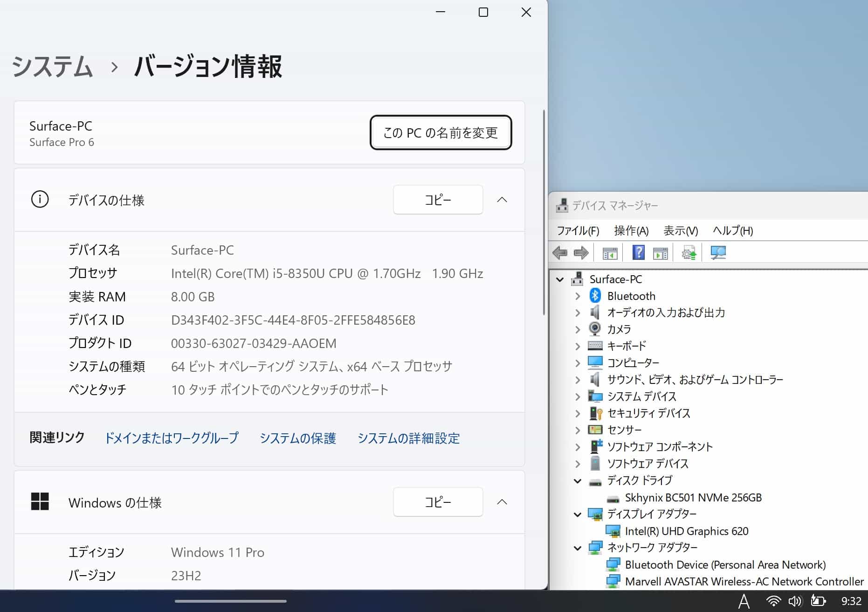Open the Wi-Fi icon in system tray

[x=773, y=601]
